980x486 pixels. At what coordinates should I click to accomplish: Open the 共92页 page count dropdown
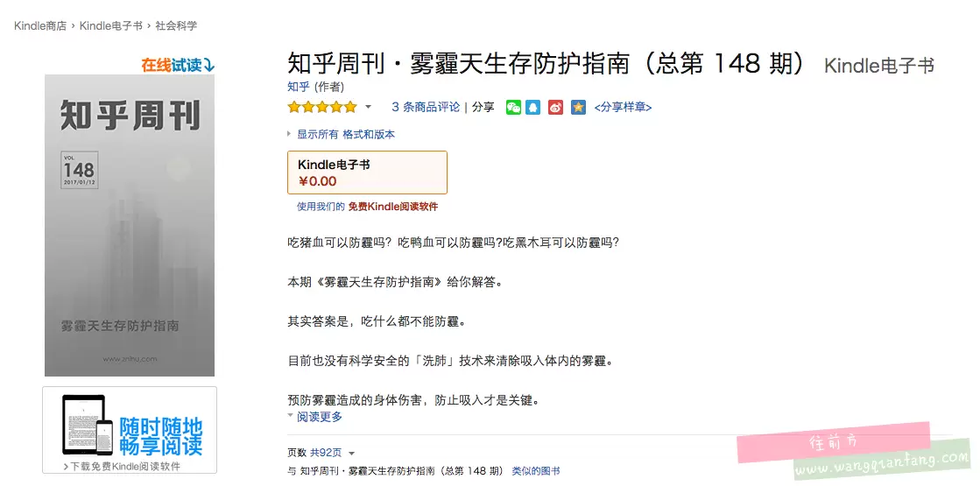333,453
